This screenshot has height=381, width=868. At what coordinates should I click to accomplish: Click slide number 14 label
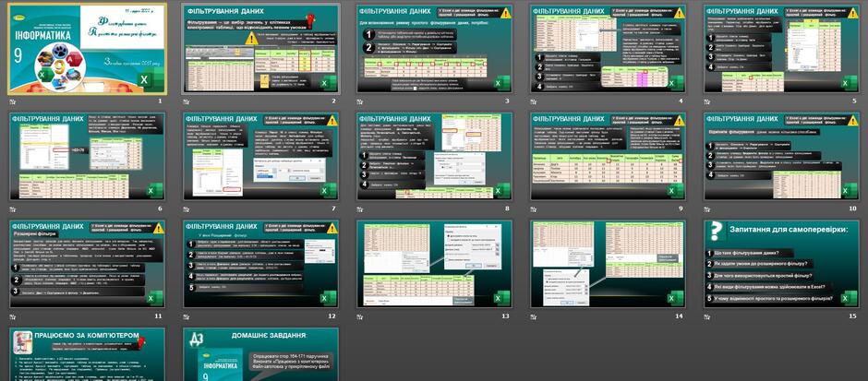click(x=680, y=316)
